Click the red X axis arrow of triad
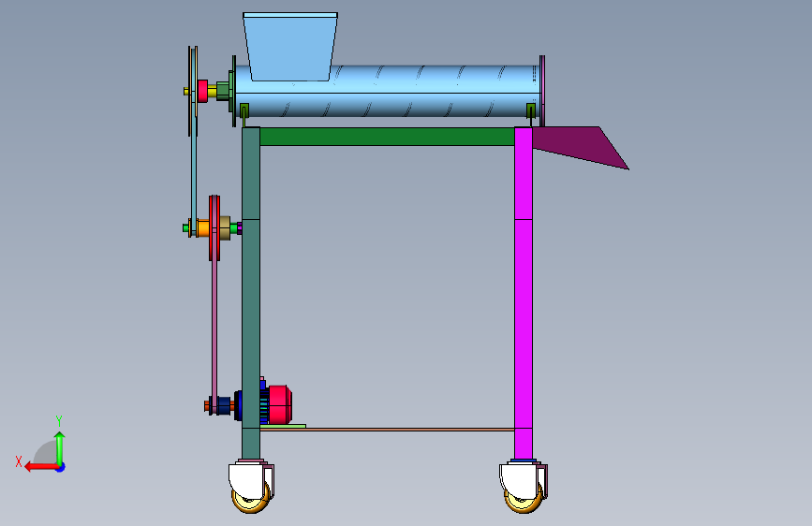812x526 pixels. pyautogui.click(x=40, y=467)
